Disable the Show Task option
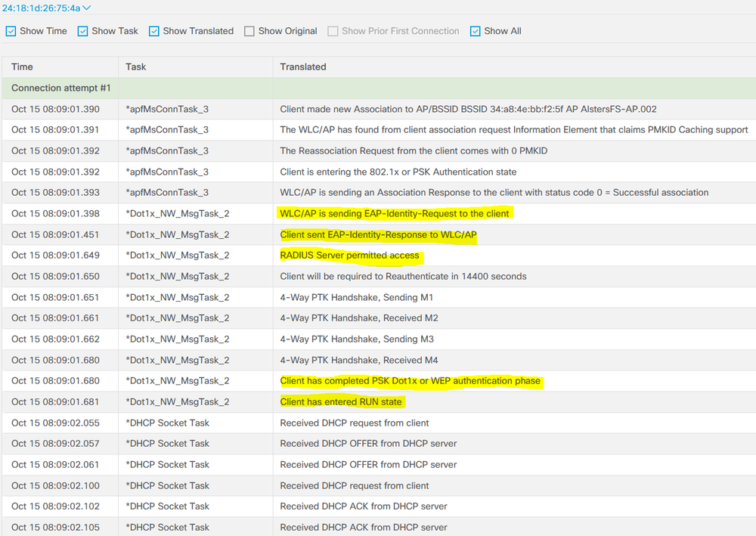 [x=83, y=30]
